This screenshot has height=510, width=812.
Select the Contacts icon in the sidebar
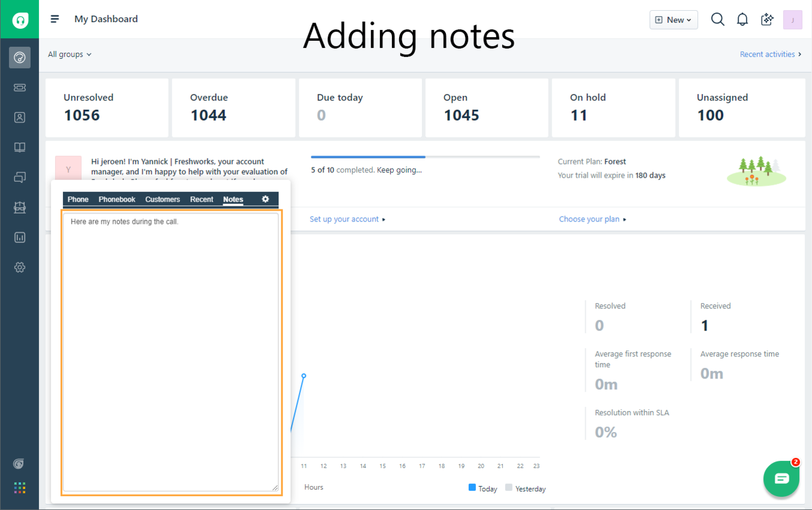[20, 117]
